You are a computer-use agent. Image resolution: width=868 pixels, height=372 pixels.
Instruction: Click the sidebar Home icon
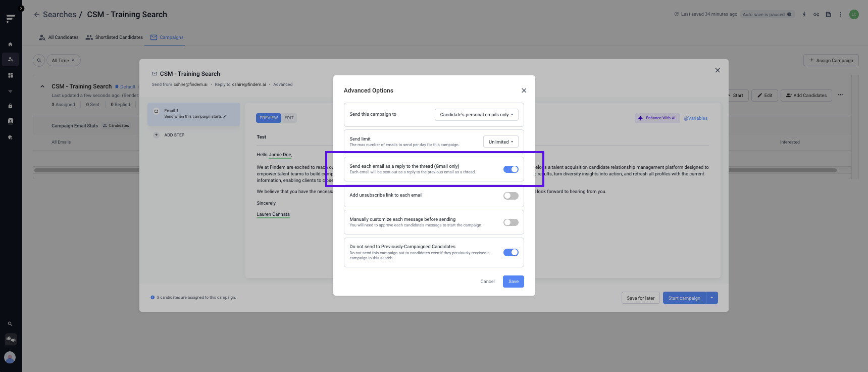(10, 44)
